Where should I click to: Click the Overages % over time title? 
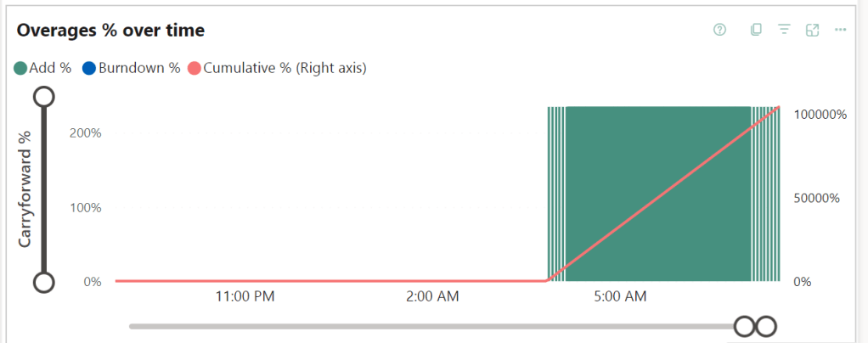pyautogui.click(x=110, y=31)
